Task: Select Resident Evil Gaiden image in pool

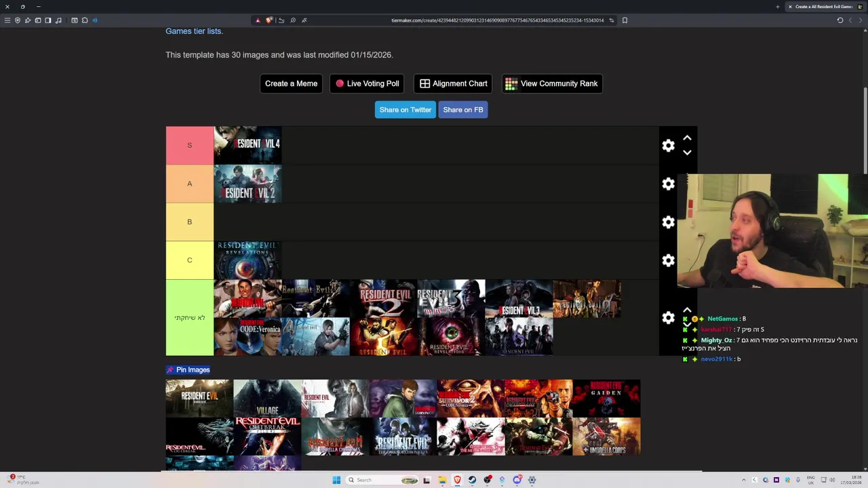Action: [606, 399]
